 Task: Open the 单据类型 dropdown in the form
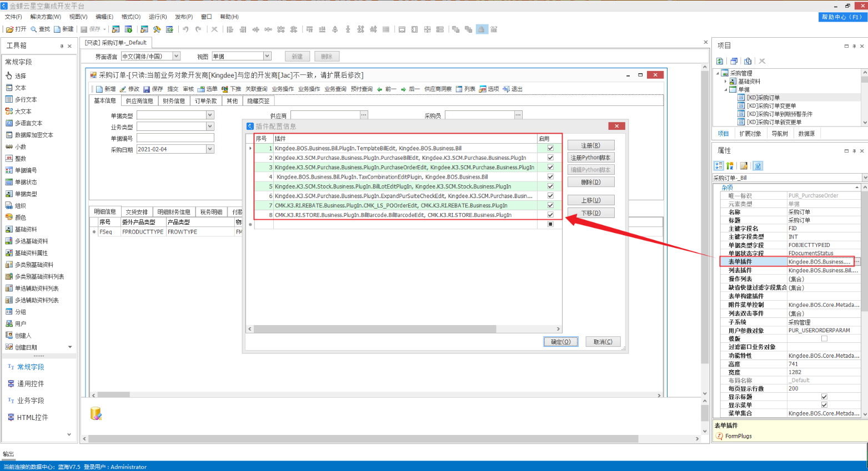(x=210, y=115)
